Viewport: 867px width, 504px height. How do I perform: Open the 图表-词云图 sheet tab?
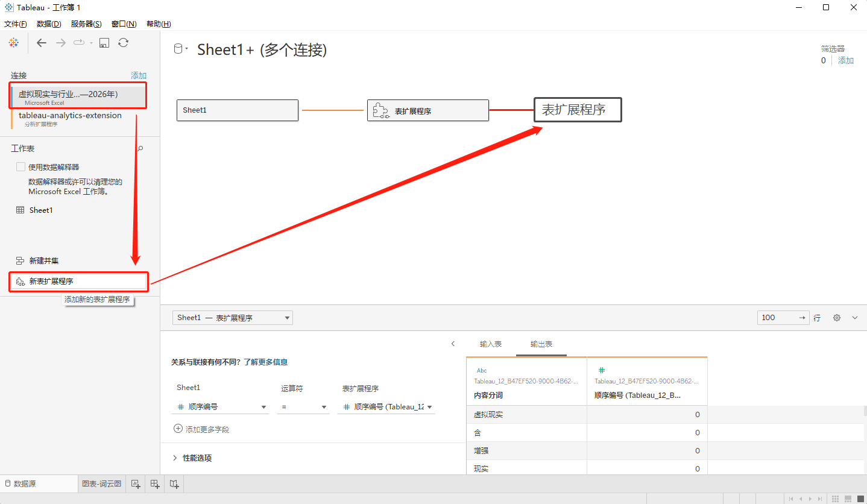tap(102, 484)
